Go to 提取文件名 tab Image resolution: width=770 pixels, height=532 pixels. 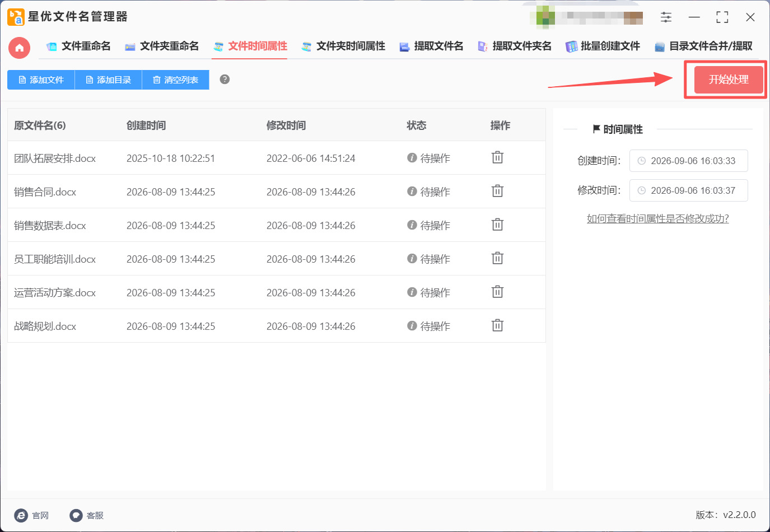(x=431, y=46)
